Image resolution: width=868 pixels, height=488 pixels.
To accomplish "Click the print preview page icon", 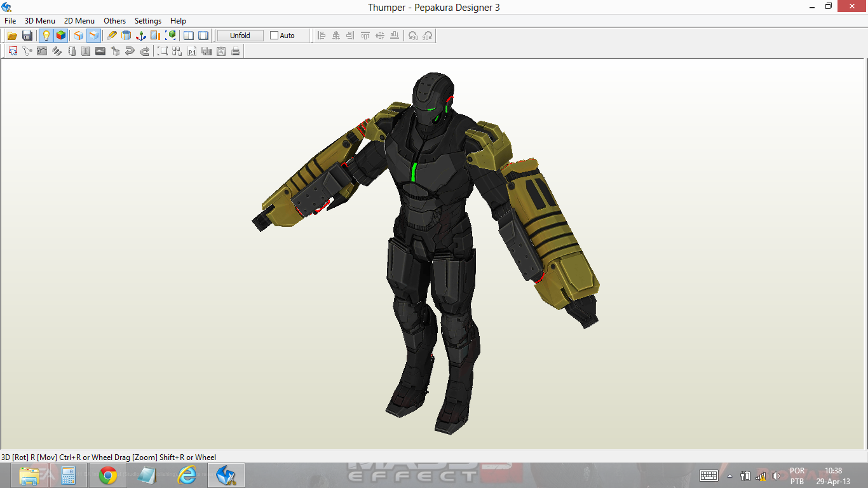I will [221, 51].
